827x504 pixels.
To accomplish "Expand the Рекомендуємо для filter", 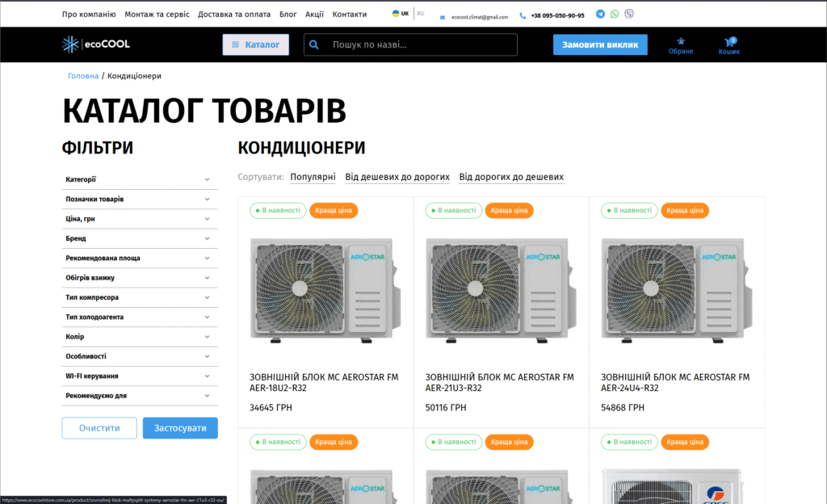I will click(x=140, y=396).
